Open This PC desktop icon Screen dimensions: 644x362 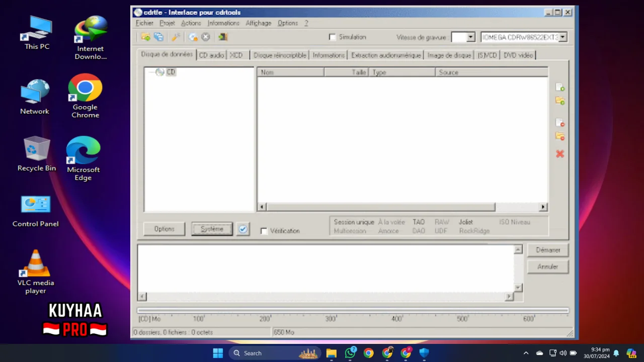[x=37, y=33]
